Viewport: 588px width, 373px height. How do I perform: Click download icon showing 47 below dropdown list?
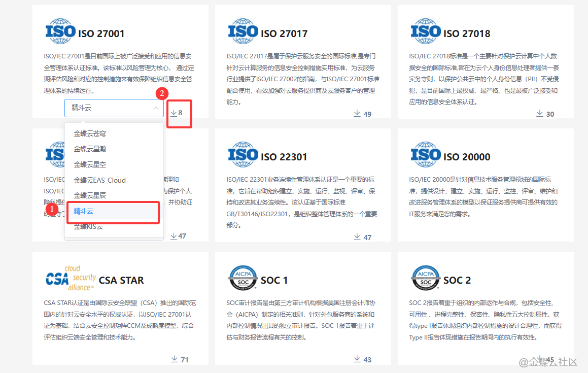174,236
